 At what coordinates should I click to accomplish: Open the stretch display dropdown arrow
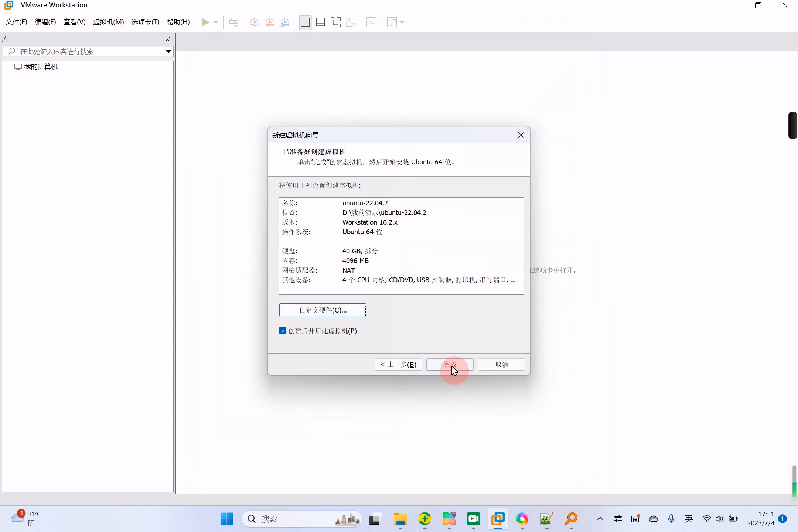point(402,23)
